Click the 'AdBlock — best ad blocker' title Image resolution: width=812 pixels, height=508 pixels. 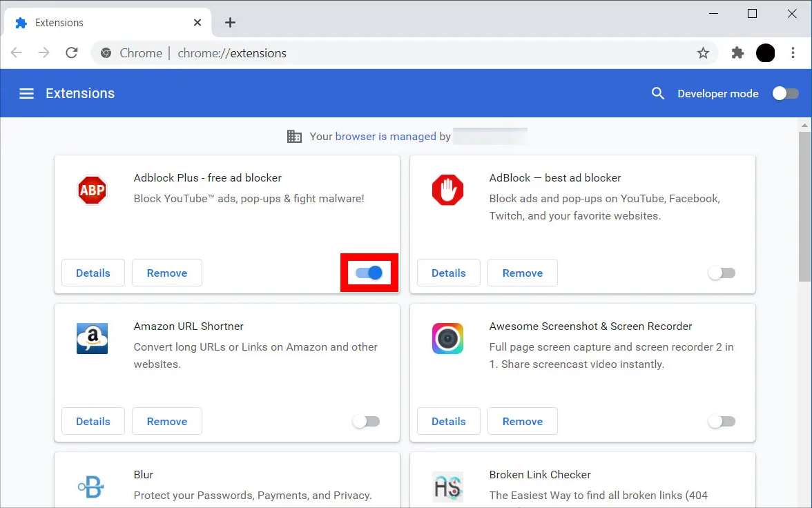click(555, 177)
